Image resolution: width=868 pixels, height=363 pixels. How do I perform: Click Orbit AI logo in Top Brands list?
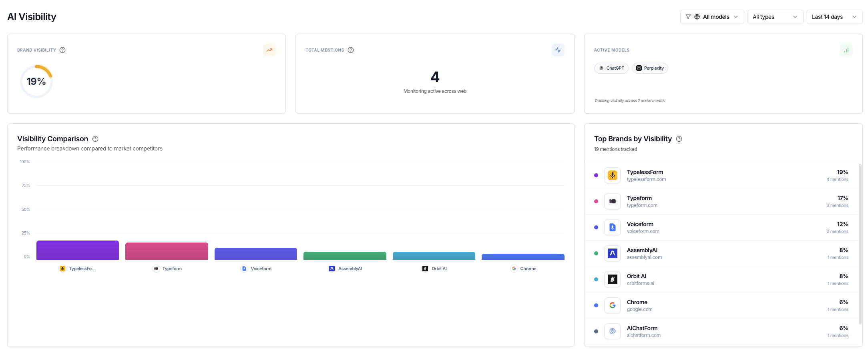click(613, 279)
